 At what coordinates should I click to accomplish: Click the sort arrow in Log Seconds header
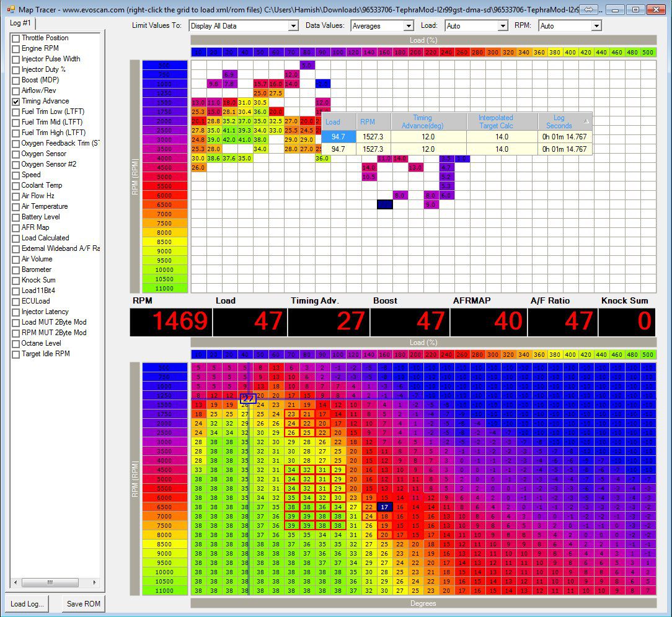pos(586,121)
